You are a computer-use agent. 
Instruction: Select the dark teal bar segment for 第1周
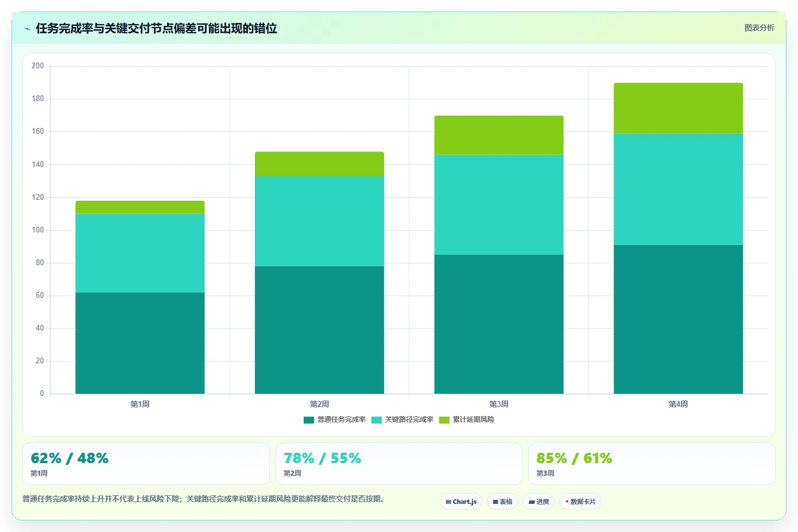click(x=140, y=343)
